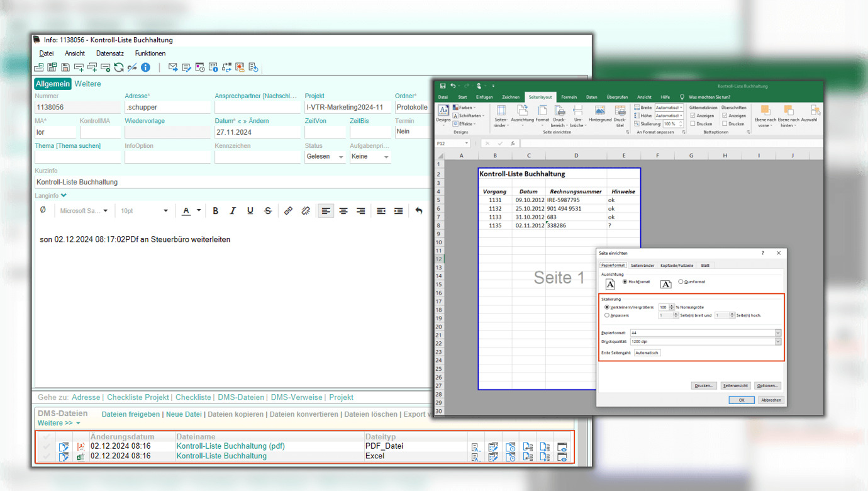Select the Querformat radio button
868x491 pixels.
[x=681, y=282]
